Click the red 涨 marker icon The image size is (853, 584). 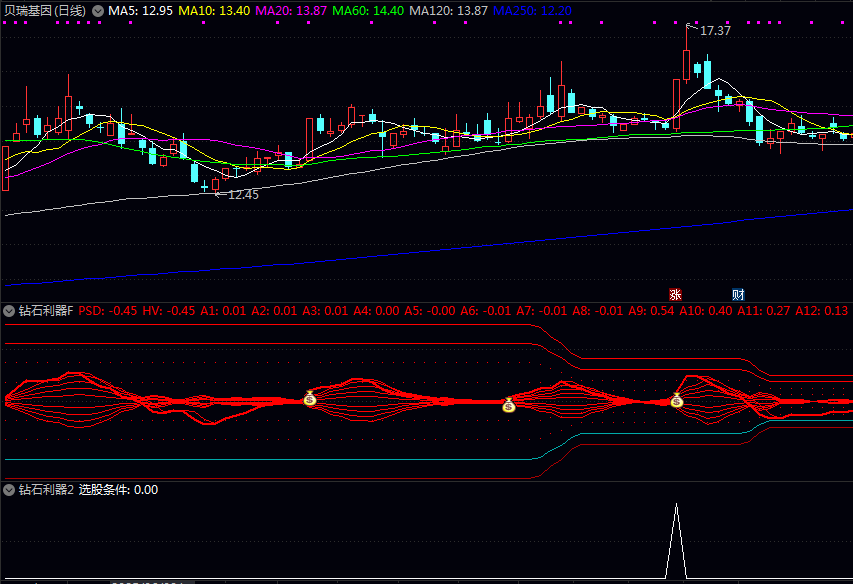675,294
